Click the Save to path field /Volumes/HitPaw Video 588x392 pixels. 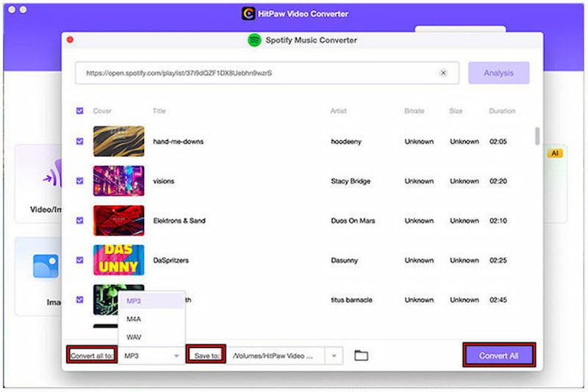click(x=276, y=356)
